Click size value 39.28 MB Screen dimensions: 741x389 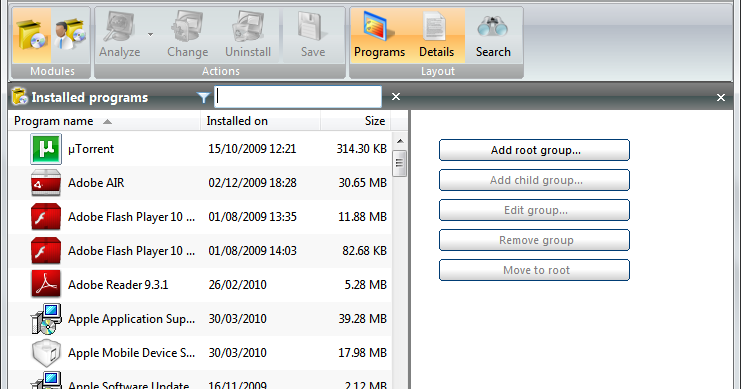[362, 319]
